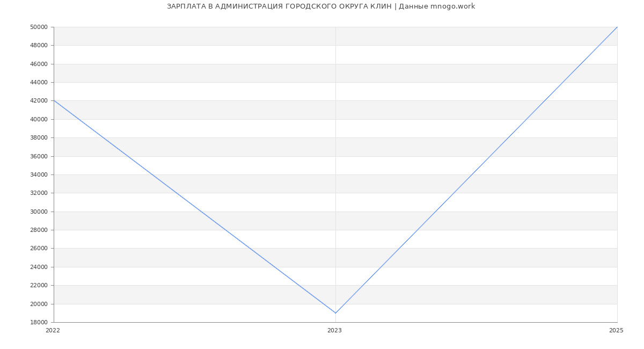Image resolution: width=644 pixels, height=349 pixels.
Task: Click the 22000 y-axis label
Action: click(39, 285)
